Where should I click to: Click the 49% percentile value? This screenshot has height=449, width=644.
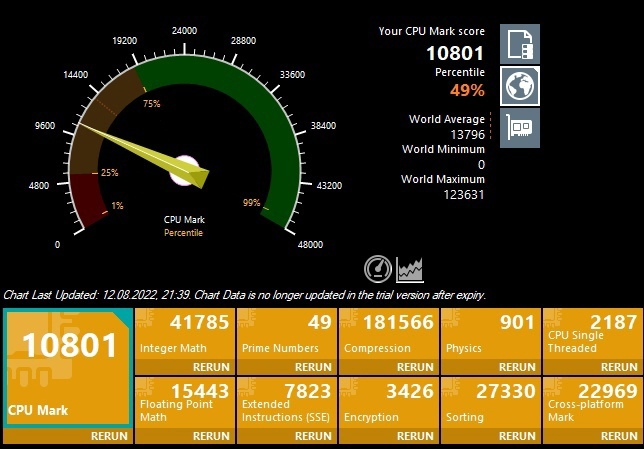(x=467, y=90)
